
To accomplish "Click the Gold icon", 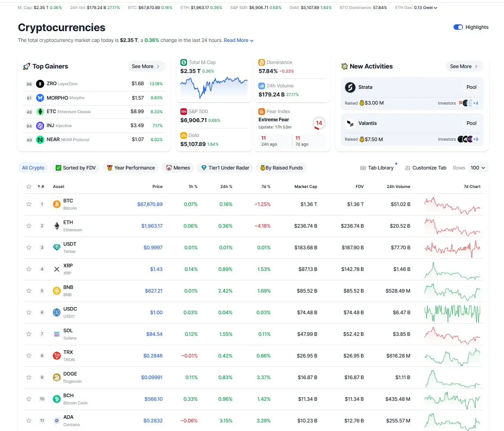I will pyautogui.click(x=183, y=135).
